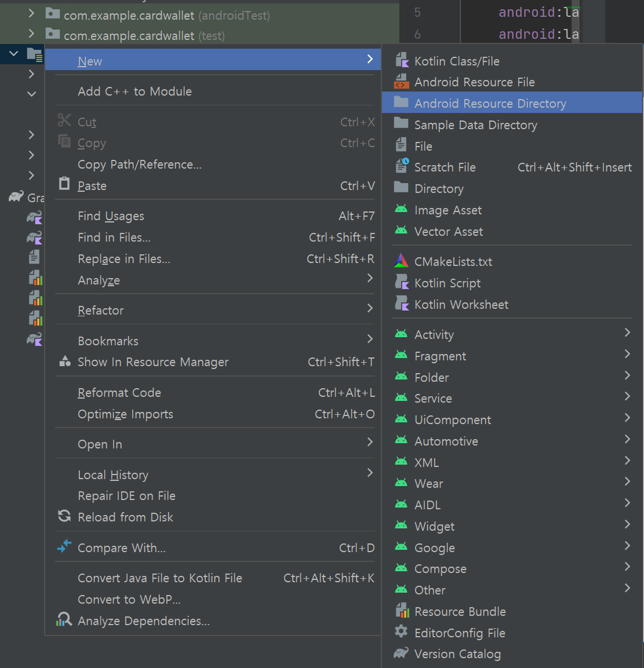Select Google in the New submenu

512,547
